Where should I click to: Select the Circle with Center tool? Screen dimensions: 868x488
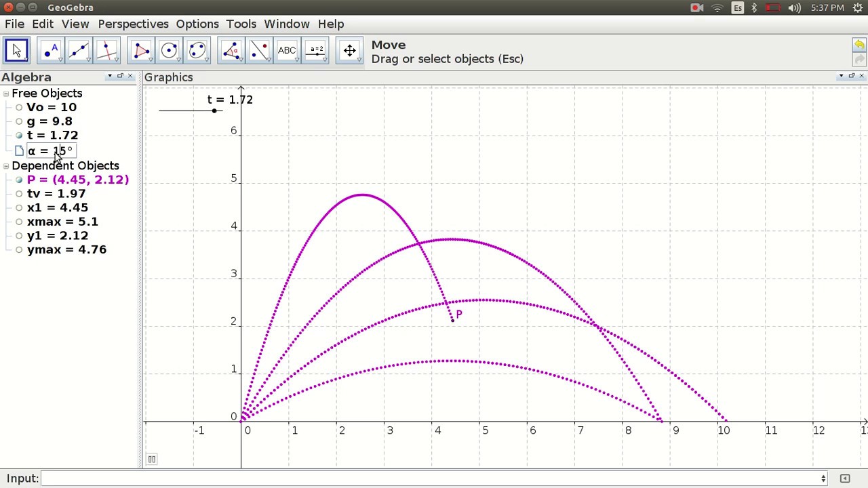tap(170, 51)
